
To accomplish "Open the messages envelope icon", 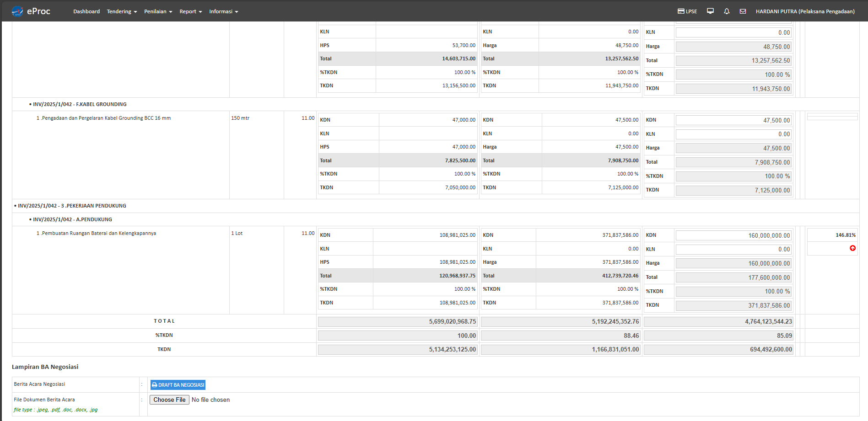I will pos(743,11).
